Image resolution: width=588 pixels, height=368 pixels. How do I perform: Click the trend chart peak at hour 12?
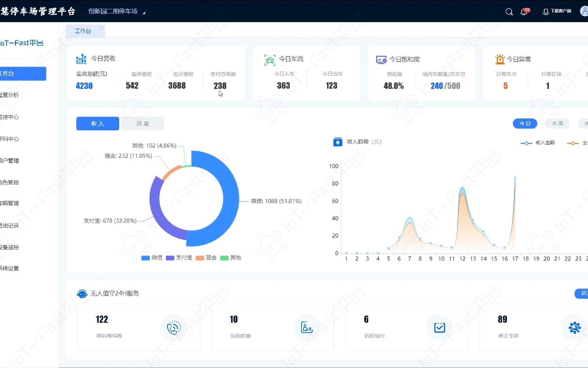[x=462, y=188]
